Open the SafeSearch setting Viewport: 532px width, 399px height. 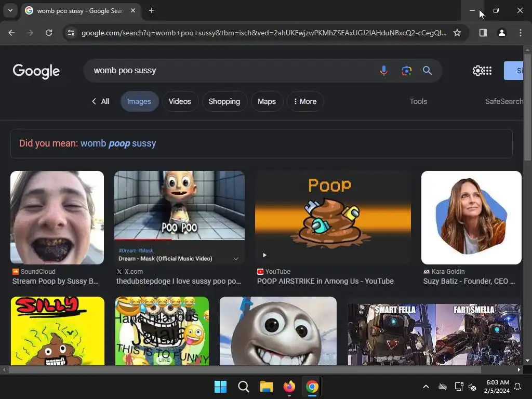click(504, 101)
